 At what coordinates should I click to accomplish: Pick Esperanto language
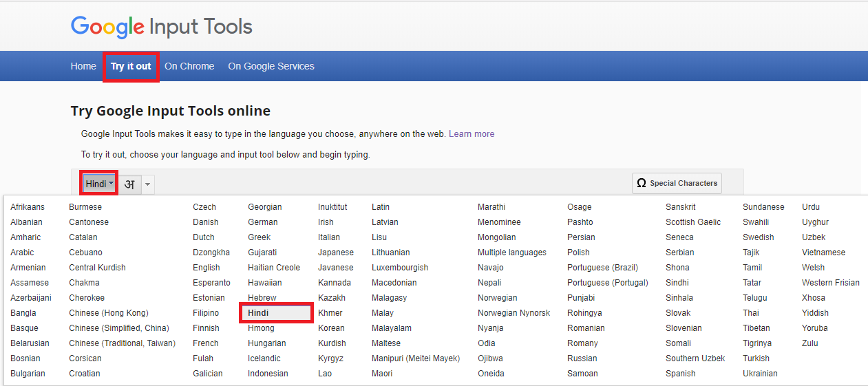pos(211,282)
